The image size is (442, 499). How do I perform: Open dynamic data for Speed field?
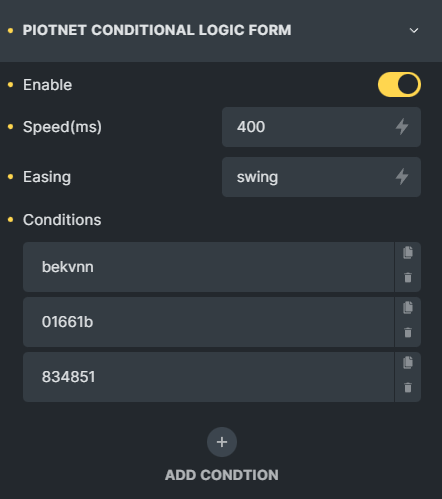(402, 127)
